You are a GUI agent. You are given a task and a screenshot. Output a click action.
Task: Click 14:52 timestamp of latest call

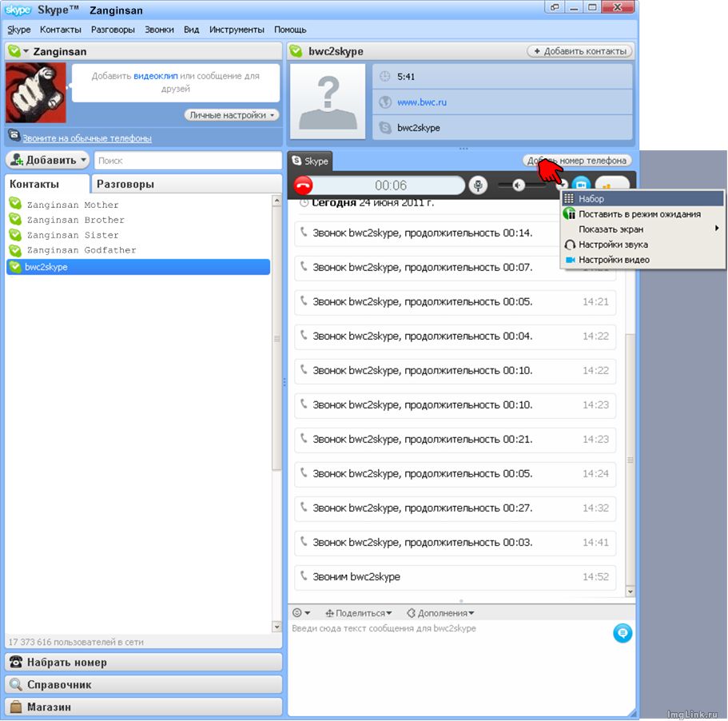(595, 576)
